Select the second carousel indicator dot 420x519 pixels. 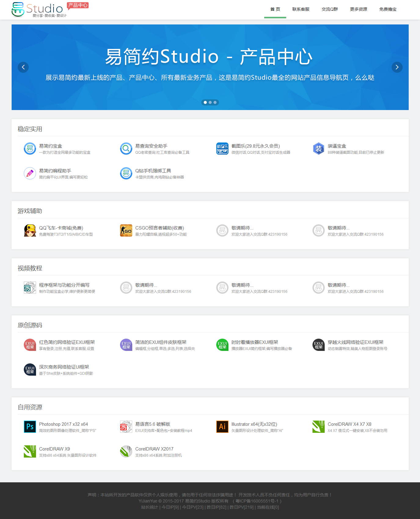click(x=210, y=102)
